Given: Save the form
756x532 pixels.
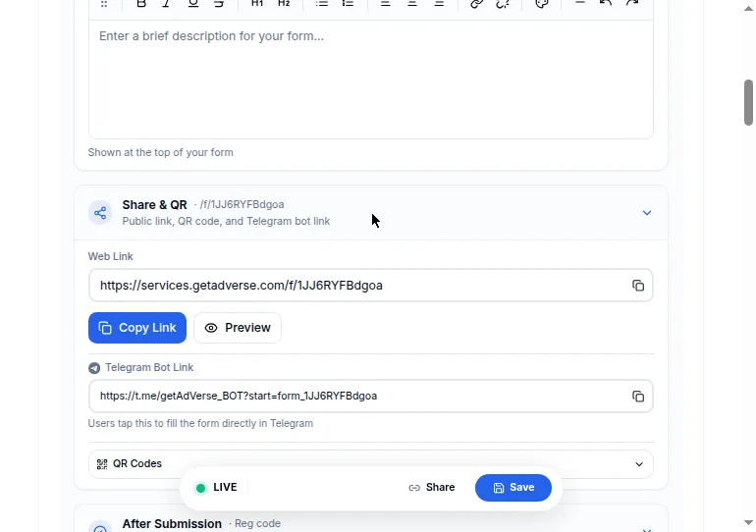Looking at the screenshot, I should (513, 488).
